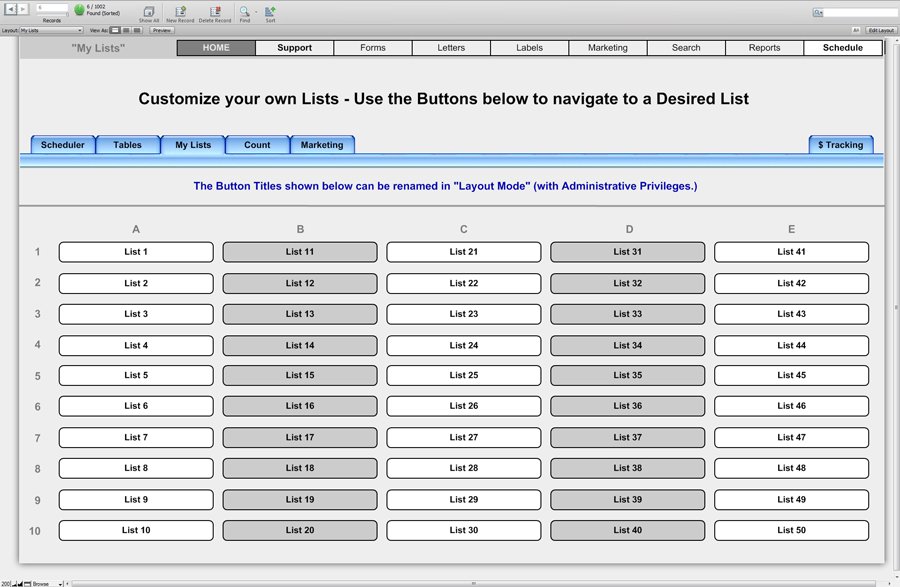Click the Sort records icon

point(270,11)
